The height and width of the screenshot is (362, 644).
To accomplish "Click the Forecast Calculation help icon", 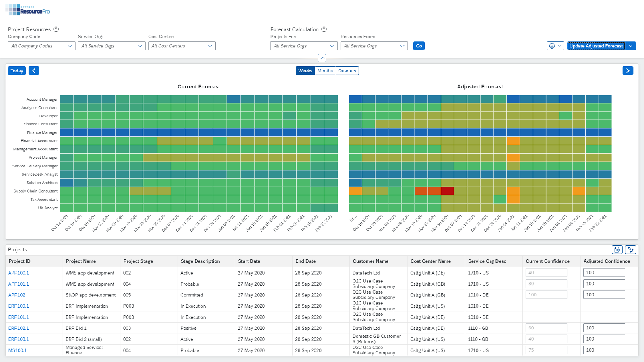I will tap(324, 29).
